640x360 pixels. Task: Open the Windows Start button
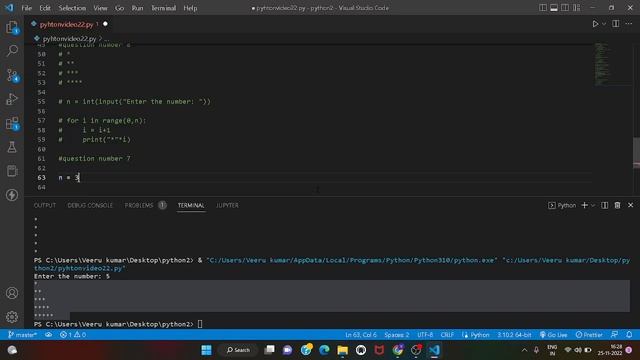[207, 350]
